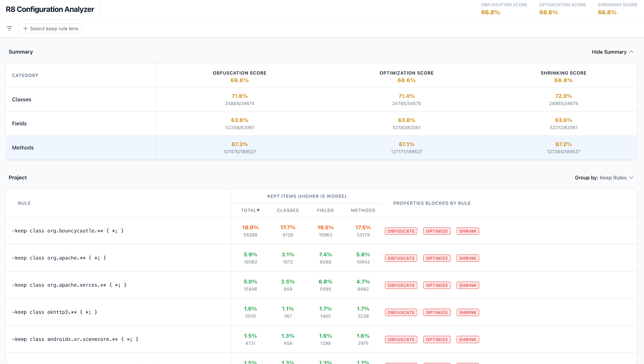
Task: Click SHRINK tag on scenecore row
Action: point(468,339)
